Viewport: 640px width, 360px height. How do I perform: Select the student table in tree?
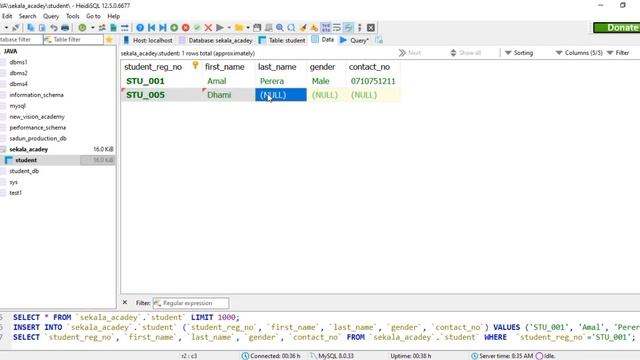[26, 160]
